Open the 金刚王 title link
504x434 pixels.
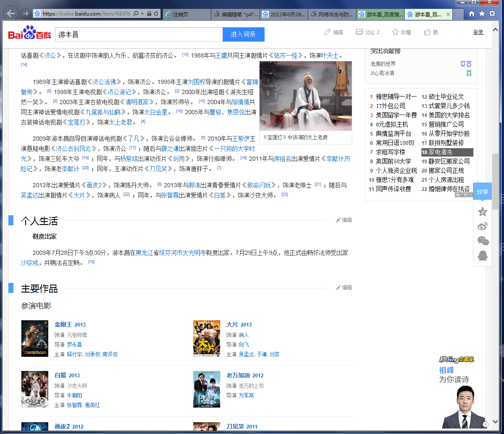[x=63, y=324]
